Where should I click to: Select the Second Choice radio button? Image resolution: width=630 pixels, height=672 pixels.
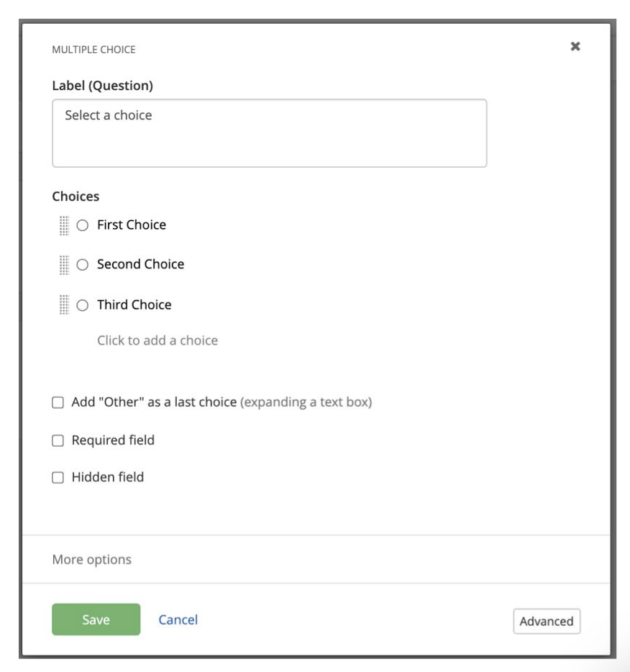(x=83, y=265)
